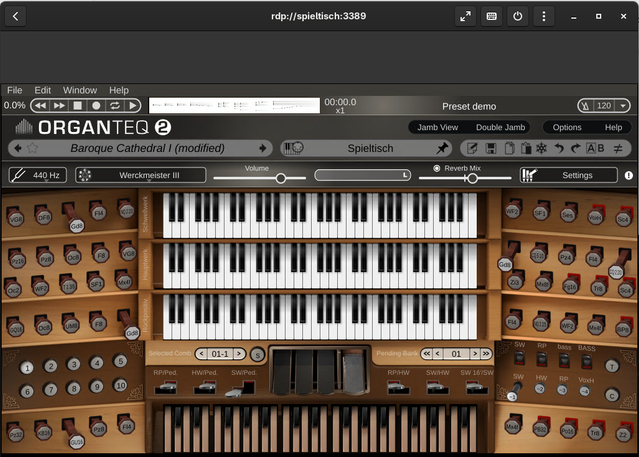Click the remote desktop power icon

[x=518, y=16]
